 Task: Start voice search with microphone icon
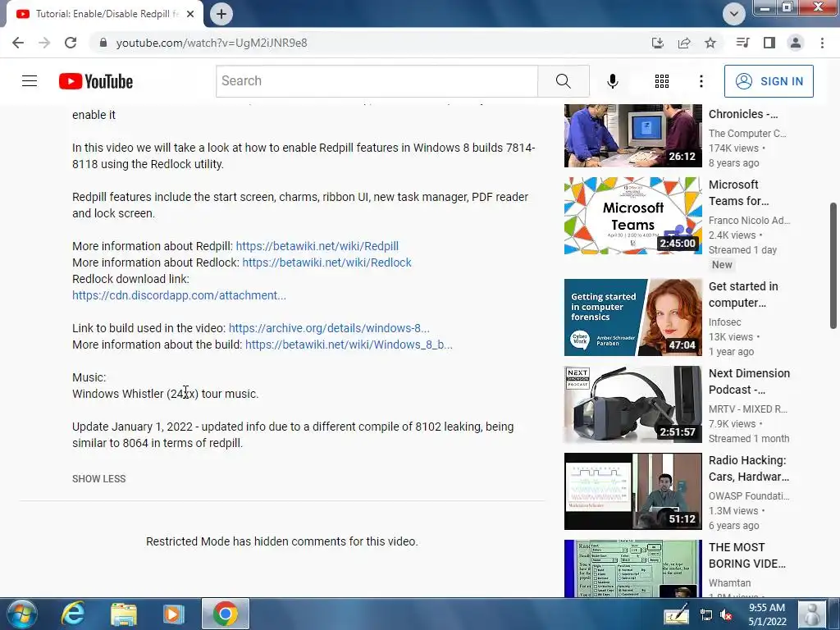[x=612, y=81]
